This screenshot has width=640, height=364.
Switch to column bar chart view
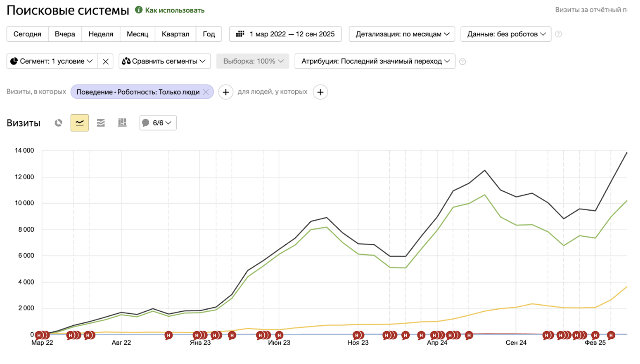pyautogui.click(x=122, y=123)
